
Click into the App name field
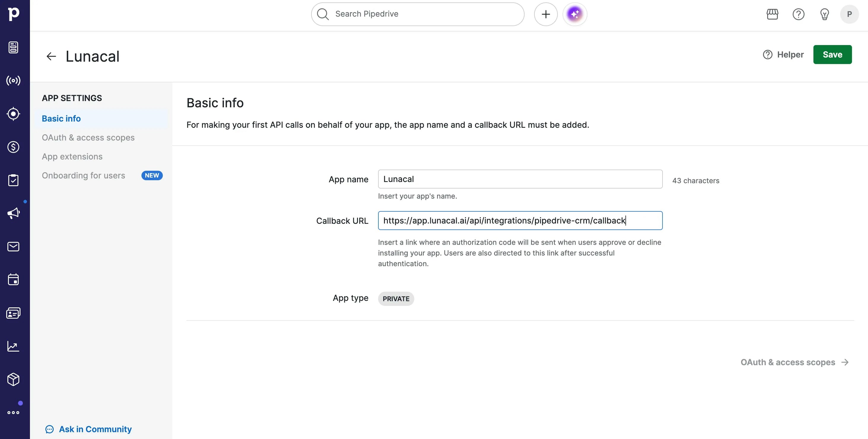click(520, 179)
